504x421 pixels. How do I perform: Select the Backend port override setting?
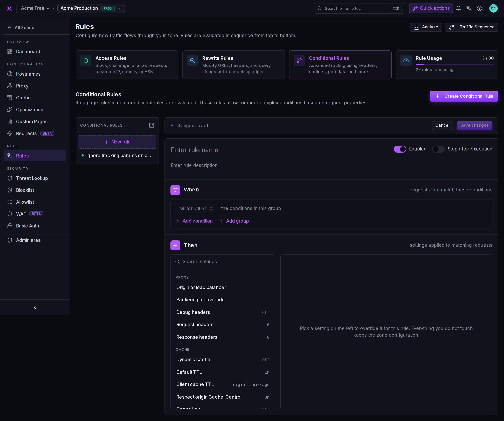point(223,300)
